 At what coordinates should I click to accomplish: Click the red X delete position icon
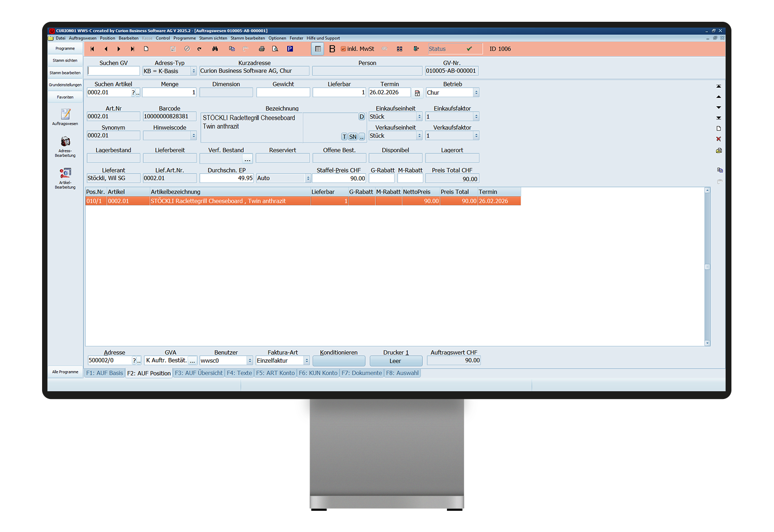(718, 139)
